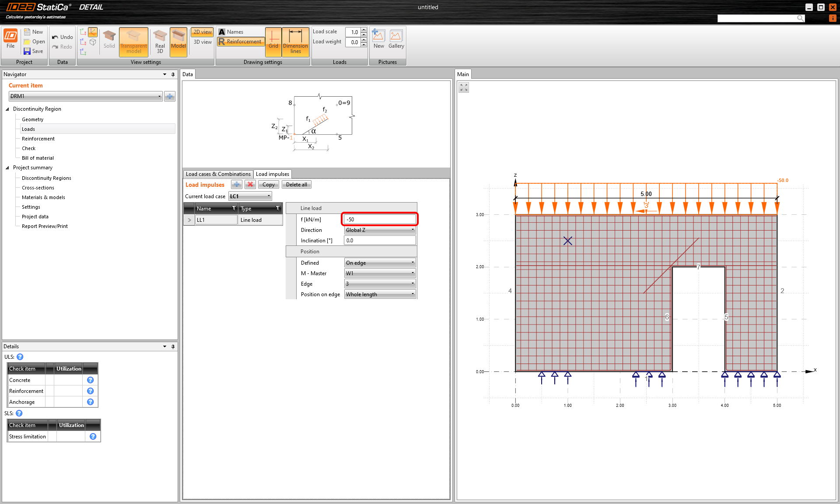Toggle Reinforcement drawing option
840x504 pixels.
(240, 42)
